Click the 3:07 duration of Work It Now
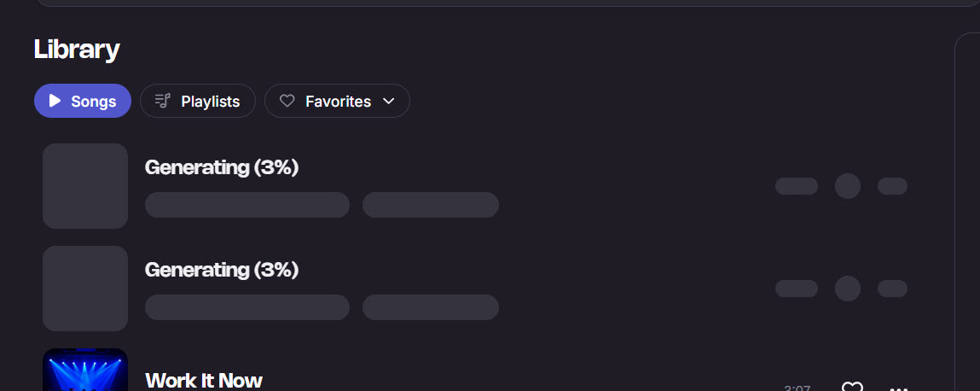Viewport: 980px width, 391px height. [x=797, y=388]
